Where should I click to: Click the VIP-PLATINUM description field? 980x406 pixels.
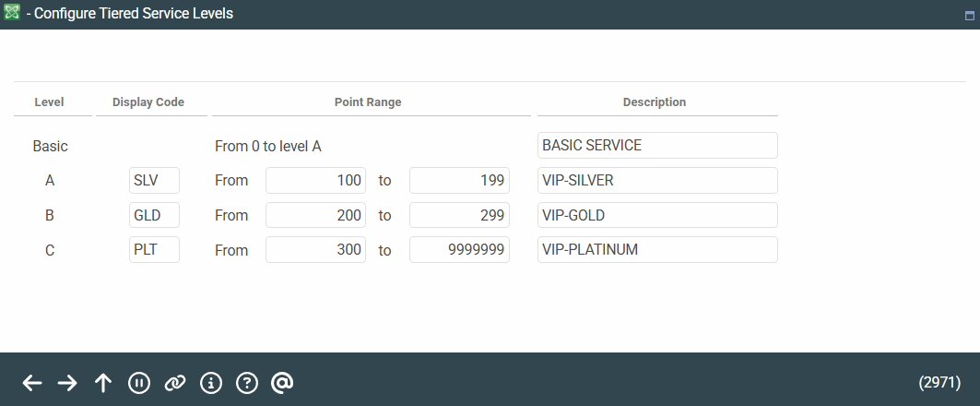(657, 250)
